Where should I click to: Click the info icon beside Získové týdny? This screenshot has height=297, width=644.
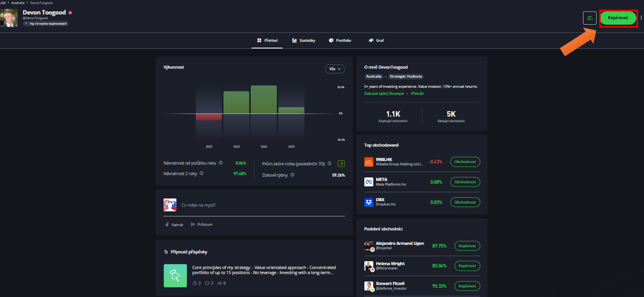tap(292, 175)
